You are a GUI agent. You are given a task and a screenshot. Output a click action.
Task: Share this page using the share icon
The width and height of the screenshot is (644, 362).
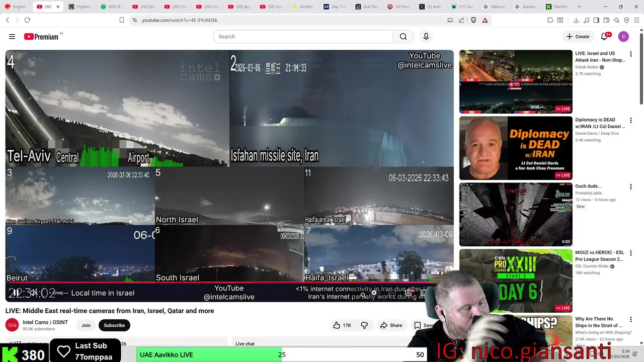tap(461, 20)
